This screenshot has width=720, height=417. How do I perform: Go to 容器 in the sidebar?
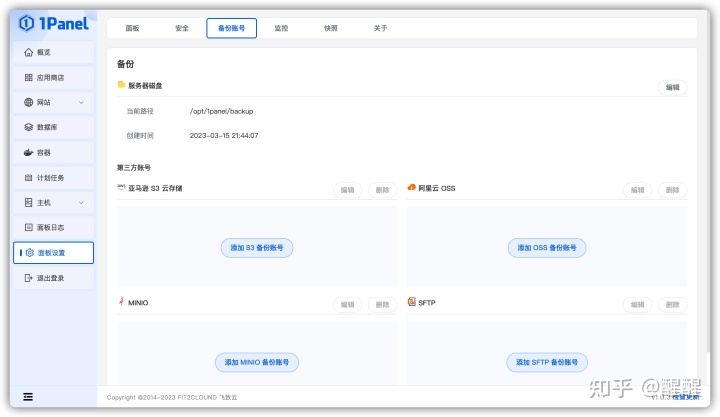tap(54, 152)
